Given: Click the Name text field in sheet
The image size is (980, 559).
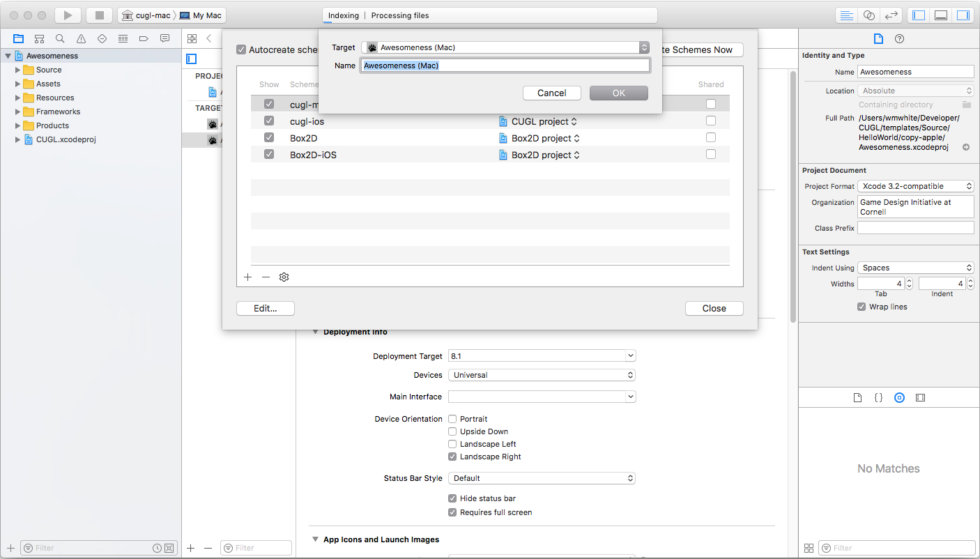Looking at the screenshot, I should coord(505,66).
